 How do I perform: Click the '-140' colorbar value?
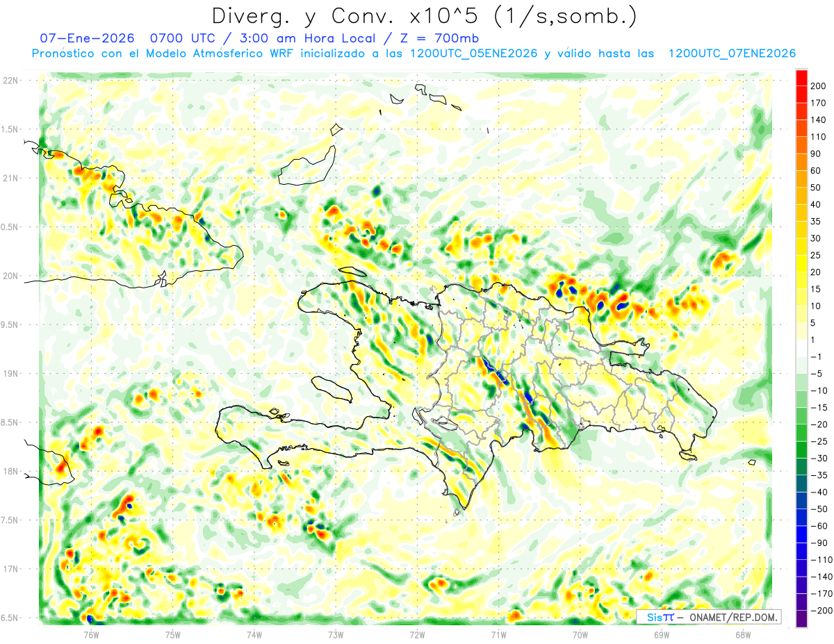point(820,577)
